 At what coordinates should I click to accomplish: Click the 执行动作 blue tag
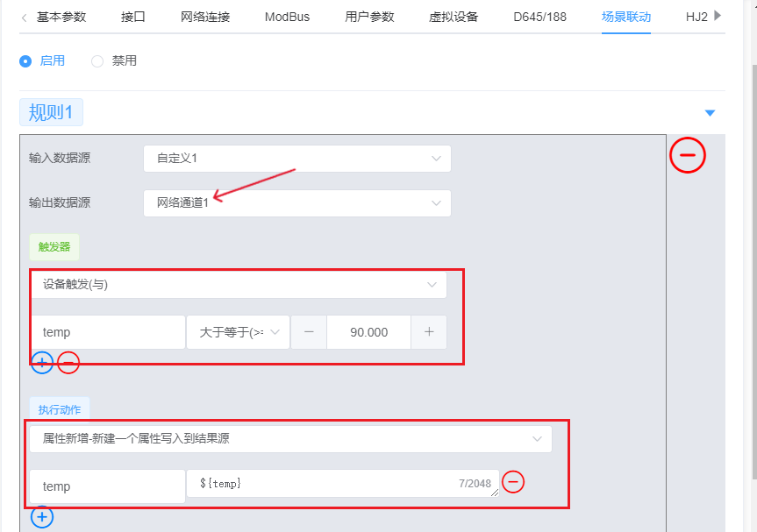[60, 409]
